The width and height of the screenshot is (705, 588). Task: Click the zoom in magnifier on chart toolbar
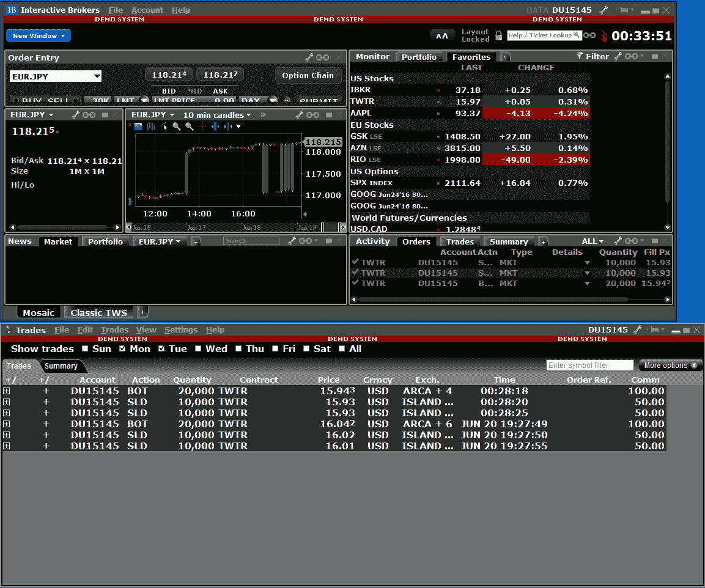point(176,127)
